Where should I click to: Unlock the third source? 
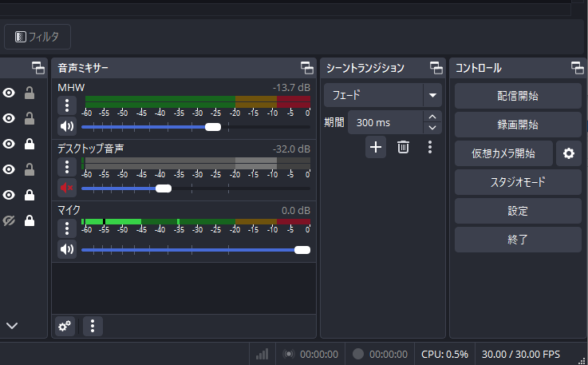pos(30,144)
